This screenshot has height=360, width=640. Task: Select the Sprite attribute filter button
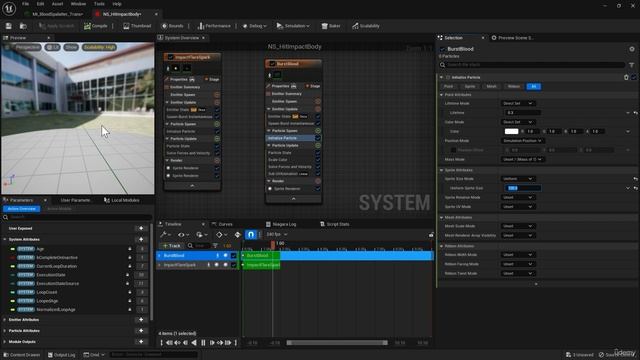coord(470,87)
